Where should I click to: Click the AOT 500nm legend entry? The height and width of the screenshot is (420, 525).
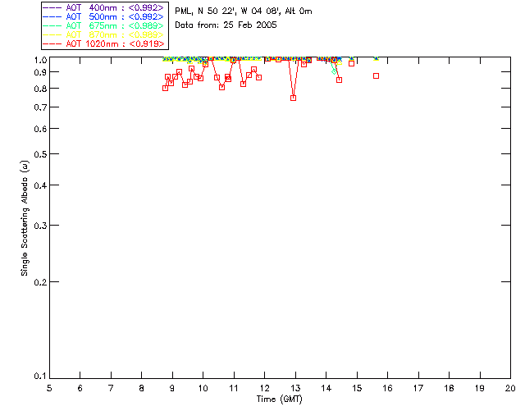tap(103, 16)
